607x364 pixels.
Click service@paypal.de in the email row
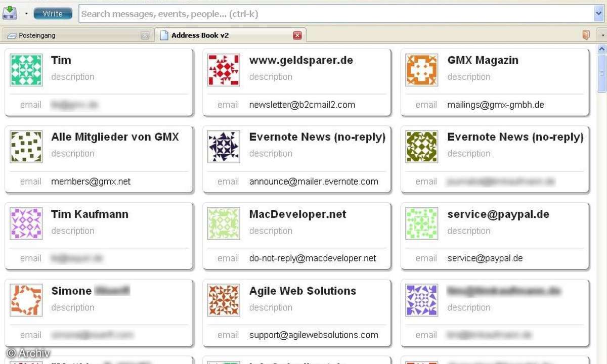pos(485,258)
